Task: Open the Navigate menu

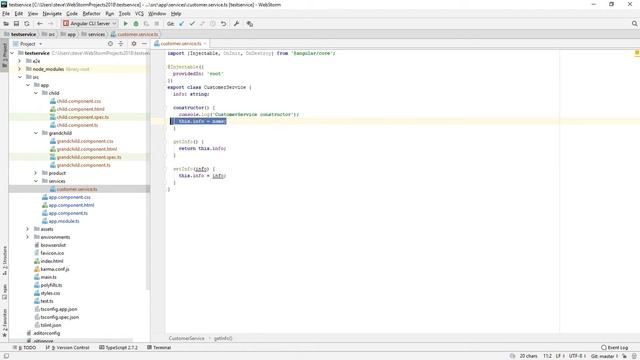Action: tap(52, 13)
